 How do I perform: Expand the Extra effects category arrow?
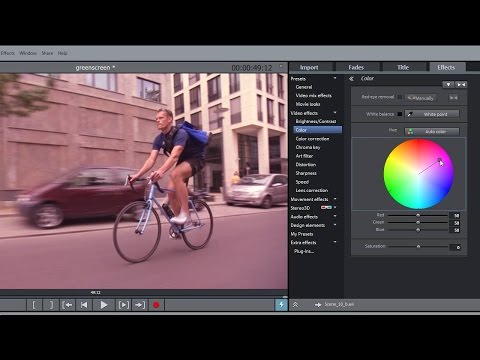click(x=335, y=242)
